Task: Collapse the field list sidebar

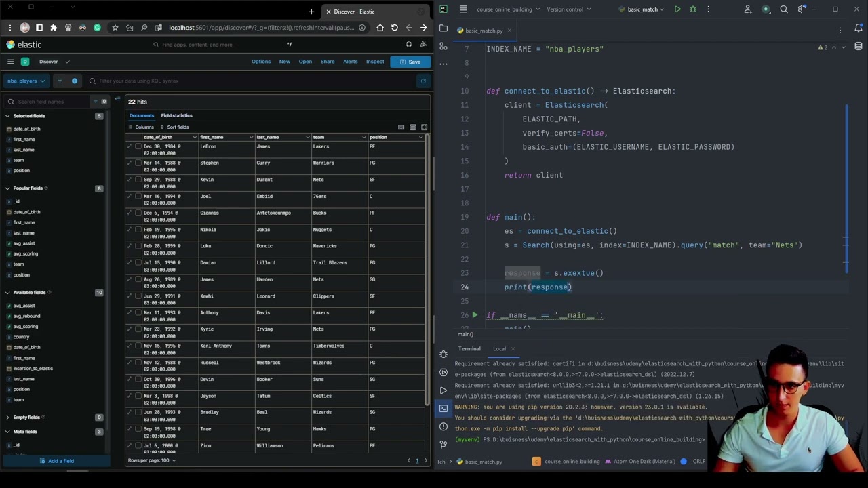Action: [118, 100]
